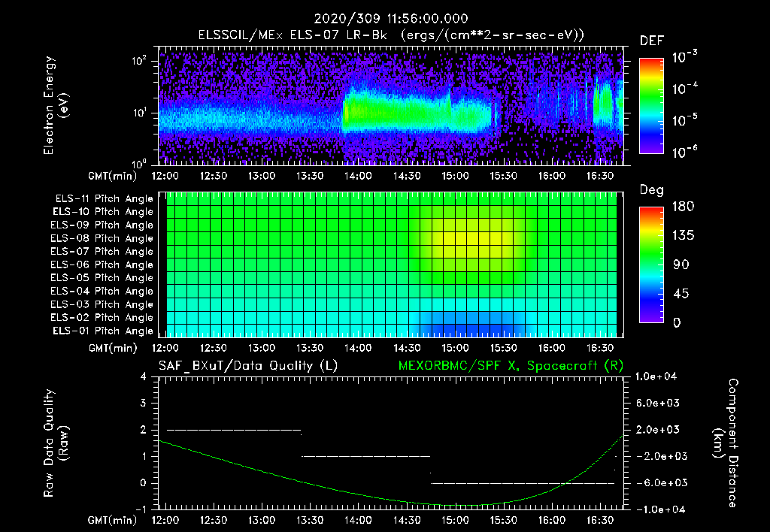This screenshot has width=770, height=532.
Task: Select the ELS-07 Pitch Angle row label
Action: pyautogui.click(x=102, y=252)
